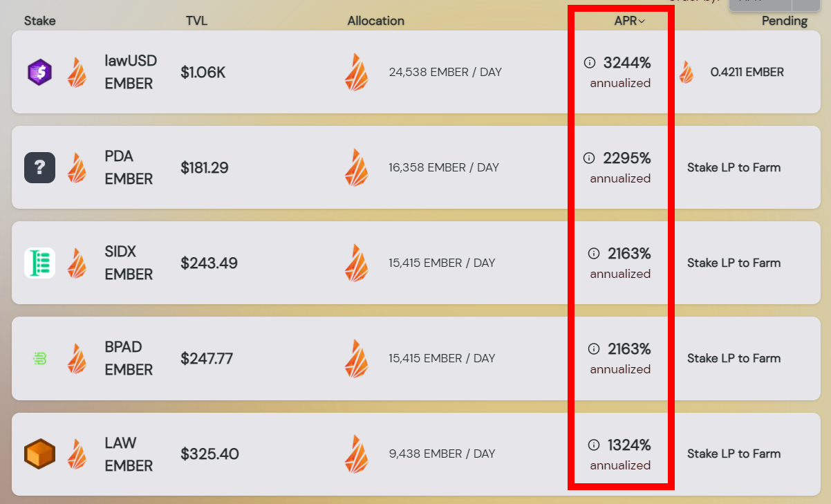
Task: Click Stake LP to Farm for PDA
Action: click(734, 167)
